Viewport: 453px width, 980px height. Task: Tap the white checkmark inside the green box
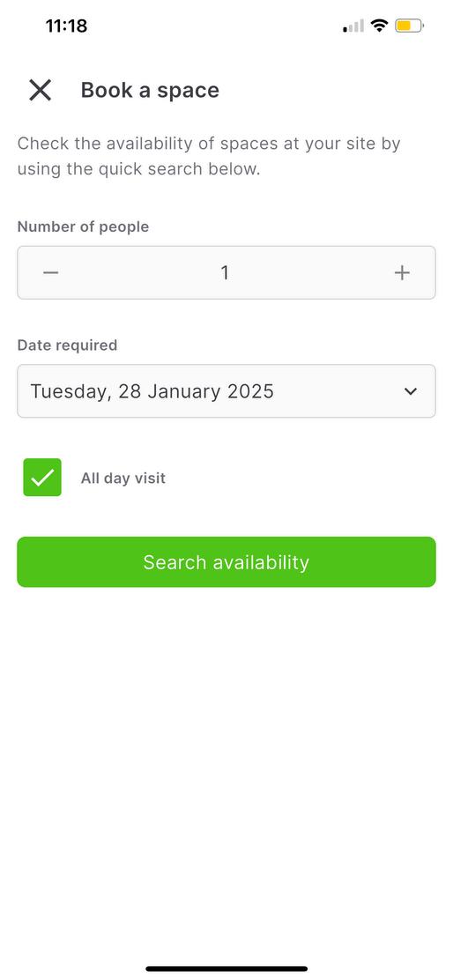(x=42, y=479)
